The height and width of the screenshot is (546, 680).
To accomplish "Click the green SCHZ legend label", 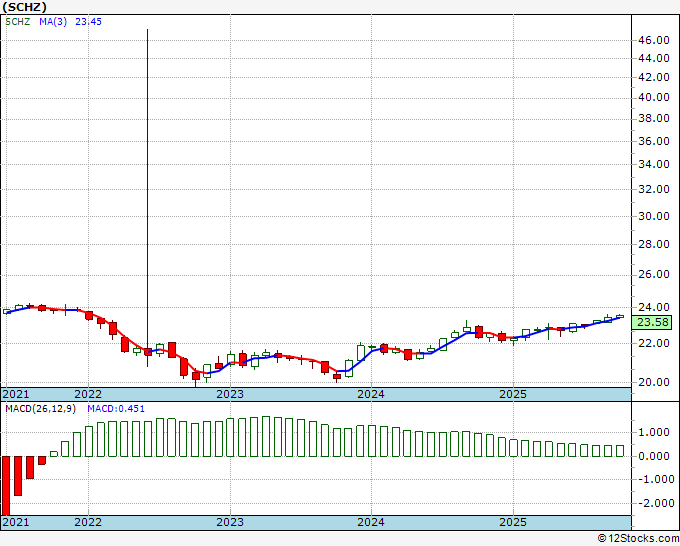I will point(17,22).
